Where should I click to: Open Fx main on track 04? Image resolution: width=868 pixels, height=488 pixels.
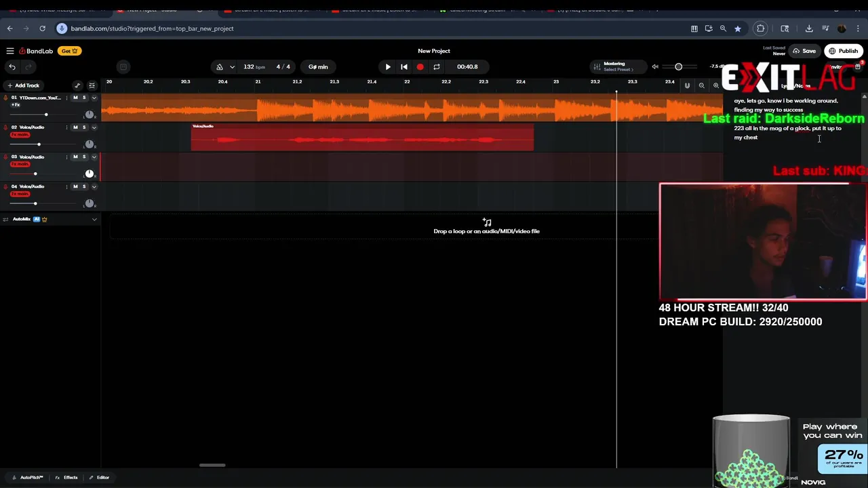[20, 194]
